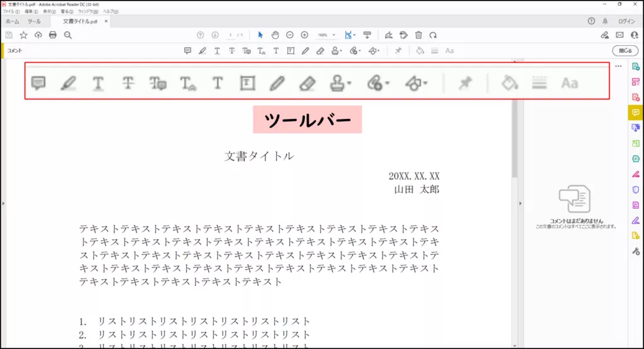Select the sticky note comment tool
Viewport: 644px width, 349px height.
point(187,50)
